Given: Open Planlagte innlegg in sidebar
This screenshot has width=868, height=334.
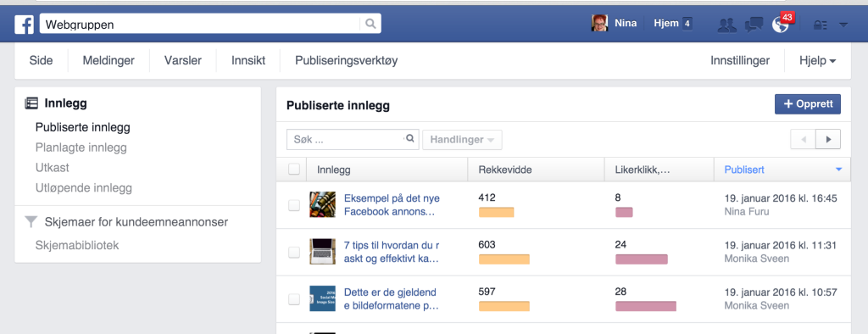Looking at the screenshot, I should (81, 148).
